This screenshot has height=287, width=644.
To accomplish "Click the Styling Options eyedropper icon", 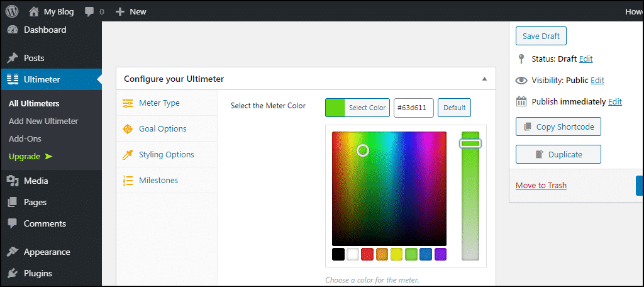I will (x=128, y=155).
